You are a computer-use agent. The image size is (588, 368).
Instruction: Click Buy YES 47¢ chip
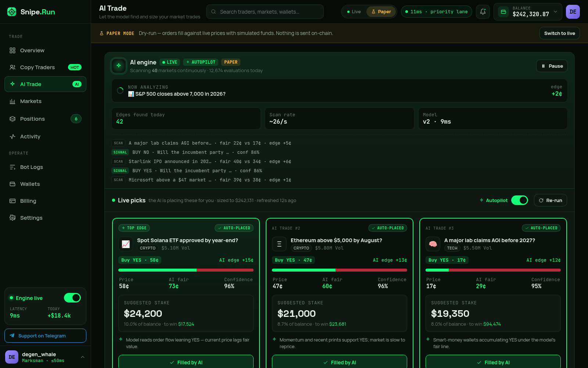tap(293, 260)
